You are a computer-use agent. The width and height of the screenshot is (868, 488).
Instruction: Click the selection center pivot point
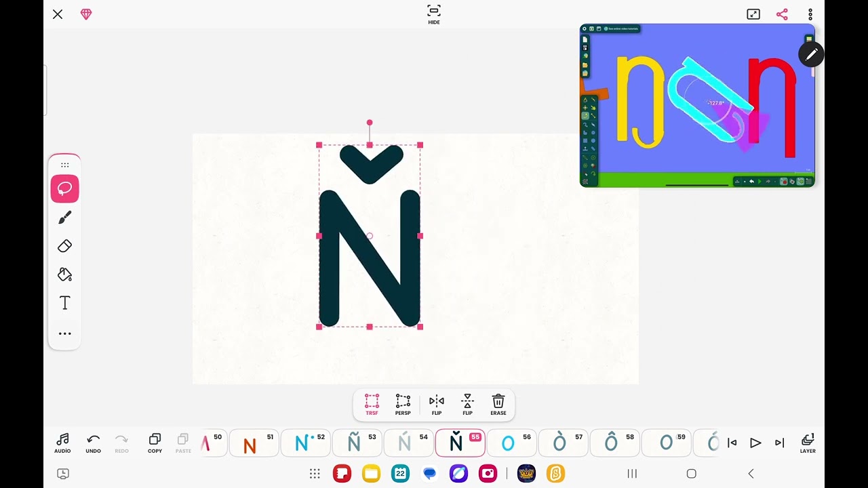coord(370,236)
